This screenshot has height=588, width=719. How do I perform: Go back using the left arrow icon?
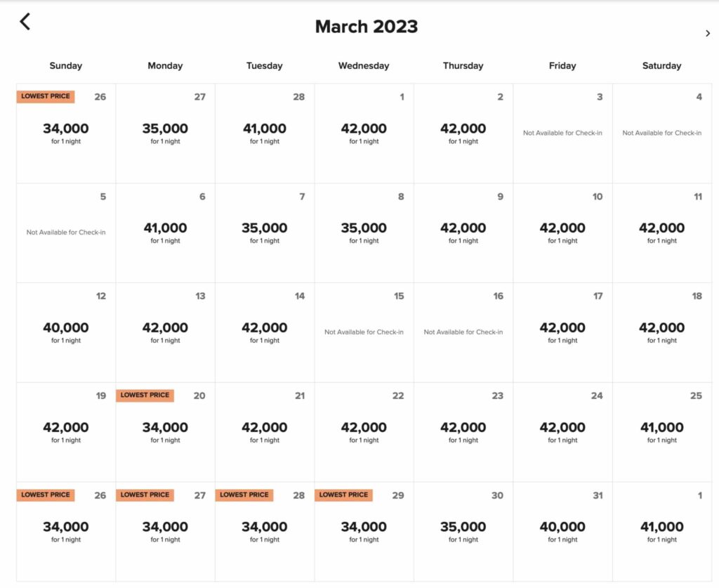click(25, 22)
